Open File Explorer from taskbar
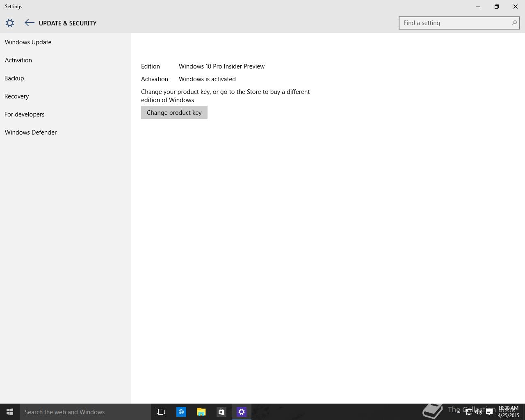The width and height of the screenshot is (525, 420). coord(201,412)
